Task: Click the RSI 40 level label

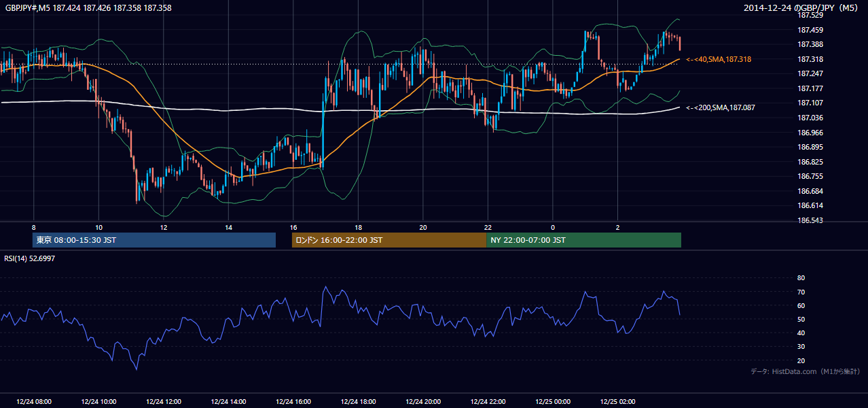Action: 801,333
